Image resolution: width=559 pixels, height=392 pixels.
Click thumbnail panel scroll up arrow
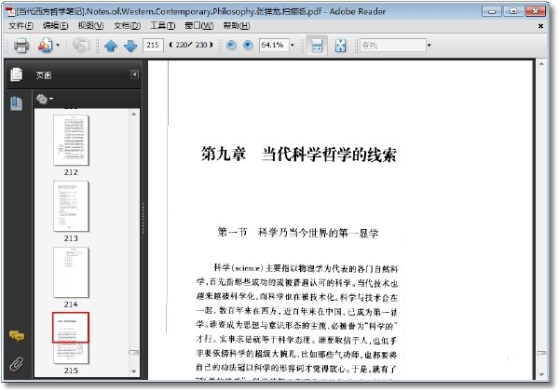coord(133,115)
